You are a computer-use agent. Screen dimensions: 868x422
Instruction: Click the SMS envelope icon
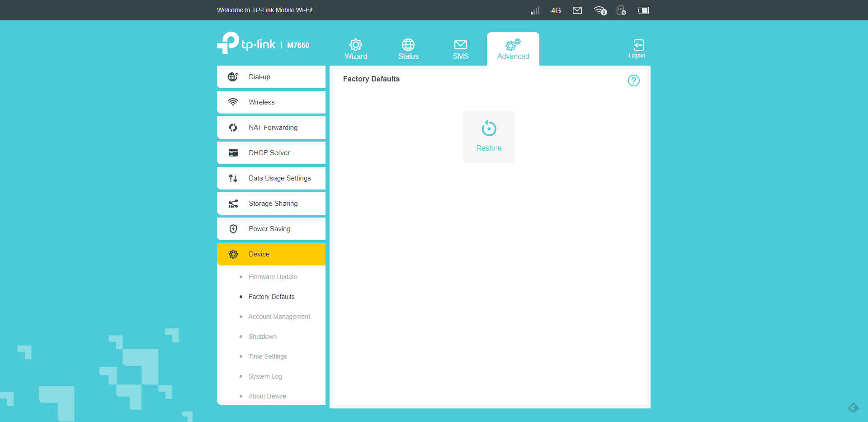461,45
